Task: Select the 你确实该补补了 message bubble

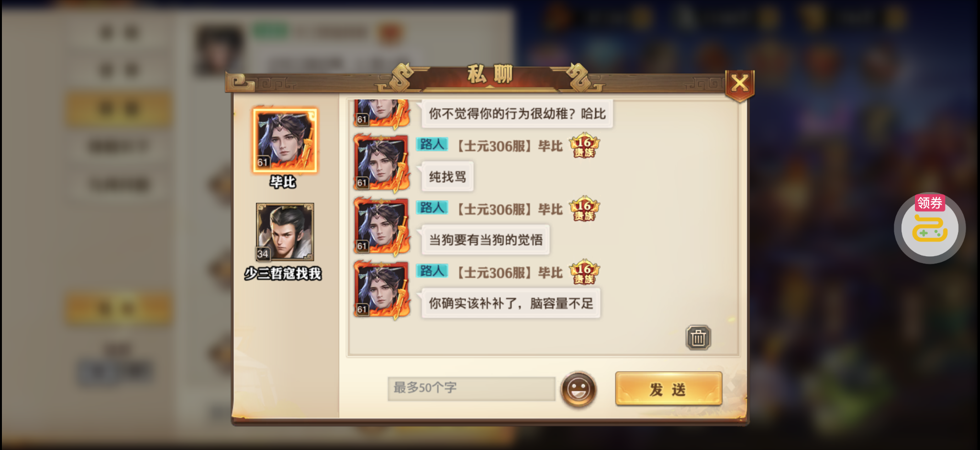Action: point(511,303)
